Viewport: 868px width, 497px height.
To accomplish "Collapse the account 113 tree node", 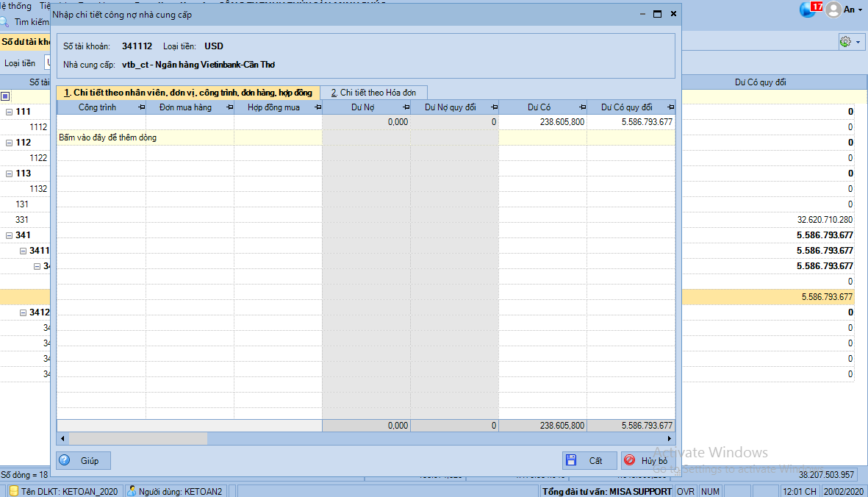I will [x=10, y=174].
